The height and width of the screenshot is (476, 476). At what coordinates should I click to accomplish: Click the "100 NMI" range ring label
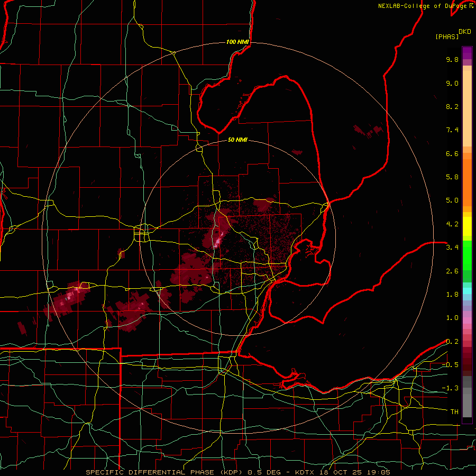pos(237,42)
